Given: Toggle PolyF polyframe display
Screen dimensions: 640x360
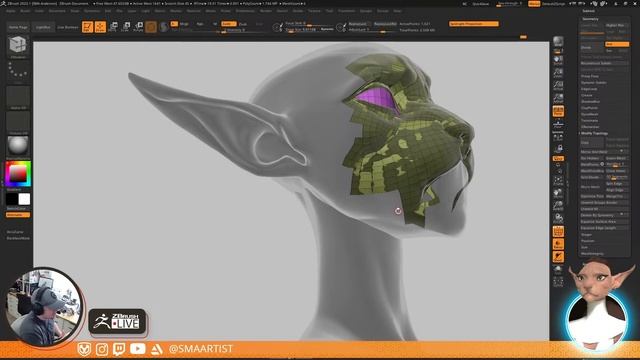Looking at the screenshot, I should (x=558, y=231).
